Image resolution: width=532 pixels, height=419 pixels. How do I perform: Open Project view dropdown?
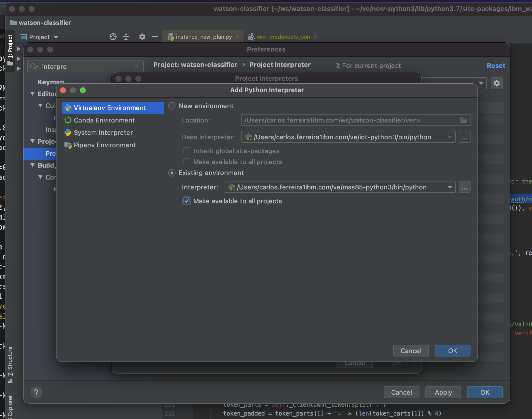[x=56, y=37]
